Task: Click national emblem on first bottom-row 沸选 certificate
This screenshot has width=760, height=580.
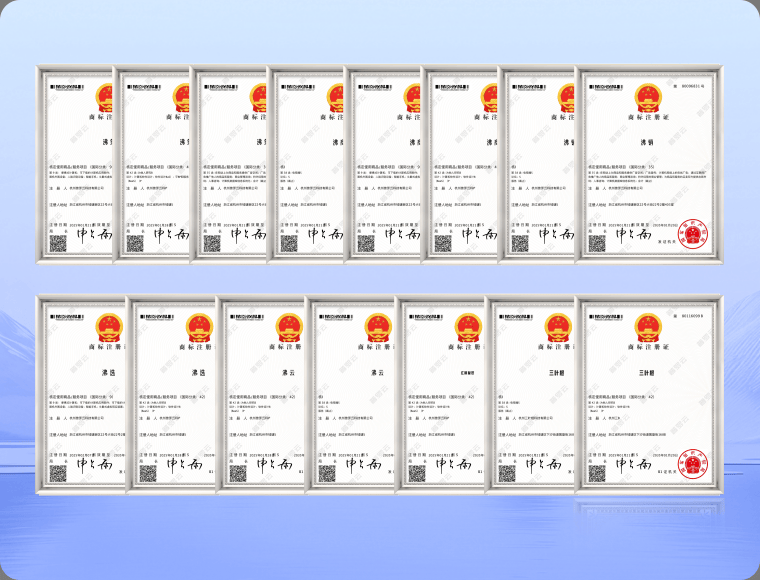Action: pos(109,328)
